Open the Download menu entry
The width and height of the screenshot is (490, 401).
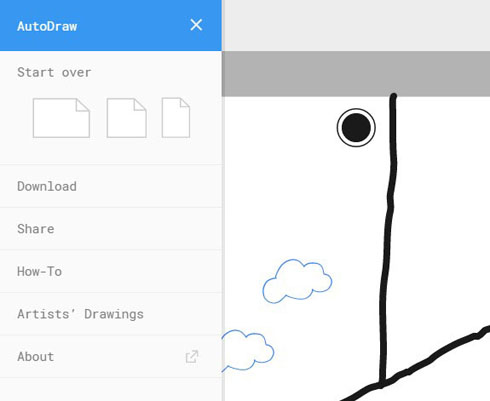point(111,186)
